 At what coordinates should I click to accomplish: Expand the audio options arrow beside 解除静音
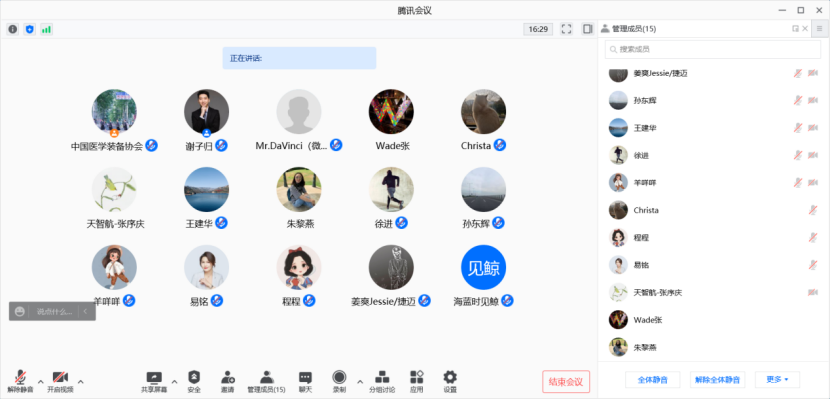(40, 381)
